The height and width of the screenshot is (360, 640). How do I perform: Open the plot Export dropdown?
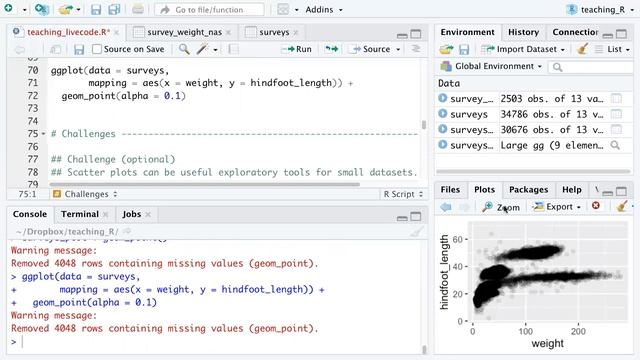point(557,207)
